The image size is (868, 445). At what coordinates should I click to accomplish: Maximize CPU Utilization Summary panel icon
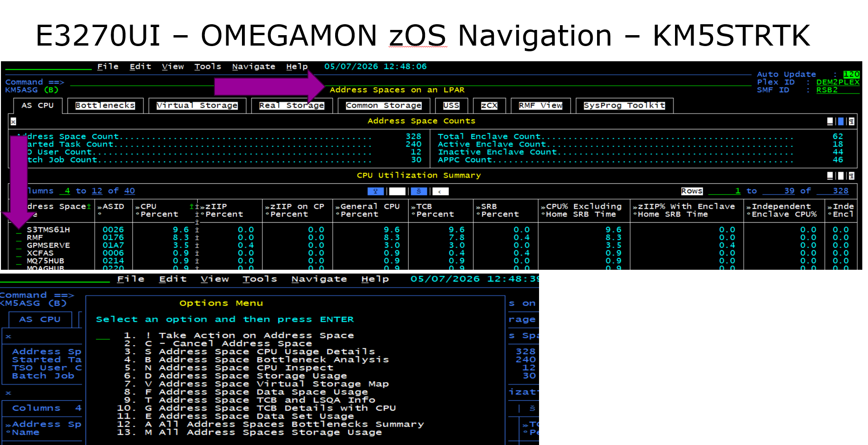point(841,176)
